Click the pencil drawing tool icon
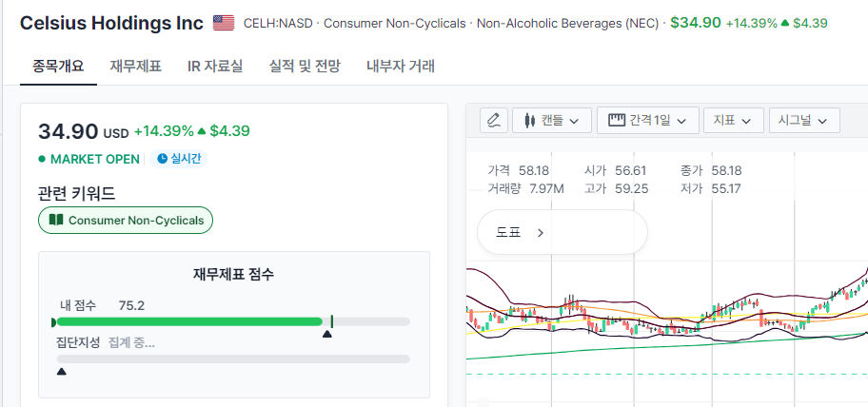The width and height of the screenshot is (868, 407). click(493, 121)
